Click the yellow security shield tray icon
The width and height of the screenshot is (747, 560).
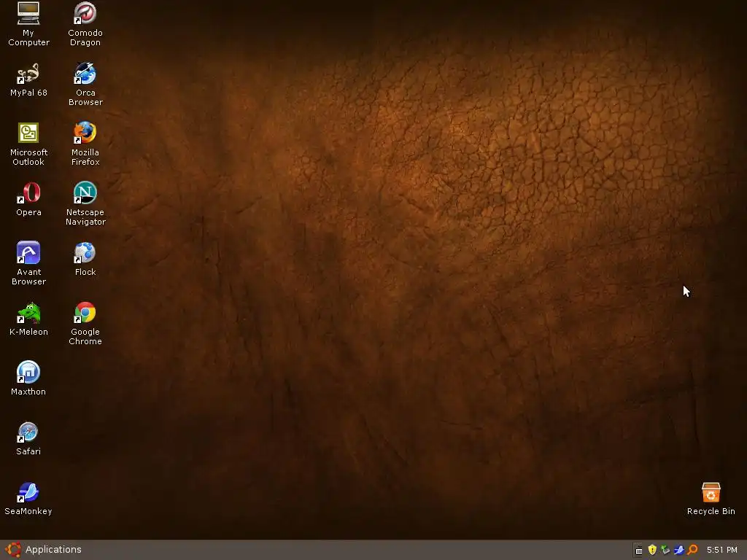652,550
